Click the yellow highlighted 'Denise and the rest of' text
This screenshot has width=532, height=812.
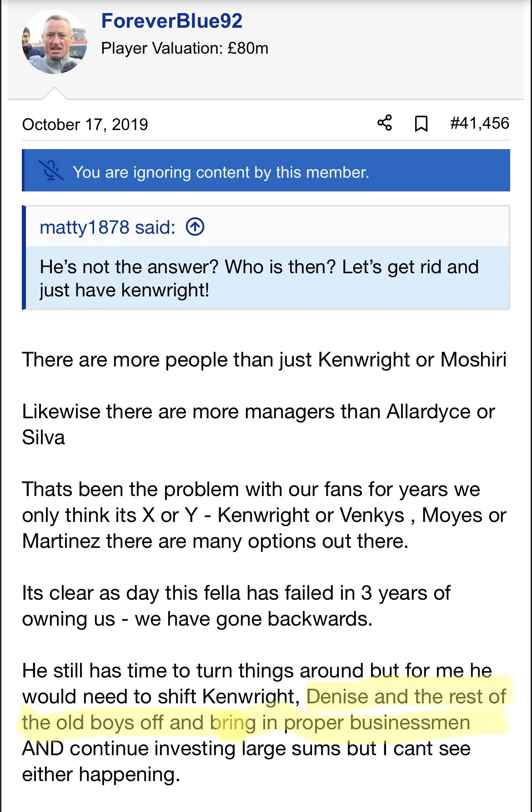click(x=406, y=697)
